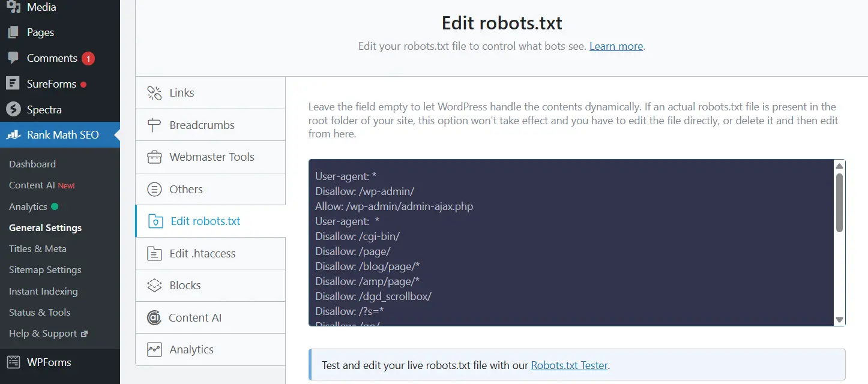Click the Others circle icon

point(154,189)
